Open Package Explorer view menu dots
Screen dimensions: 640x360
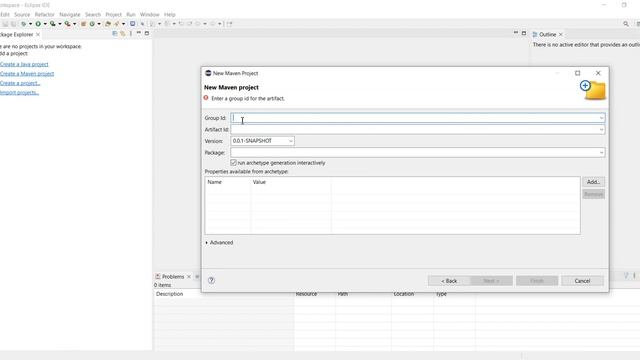click(x=131, y=33)
